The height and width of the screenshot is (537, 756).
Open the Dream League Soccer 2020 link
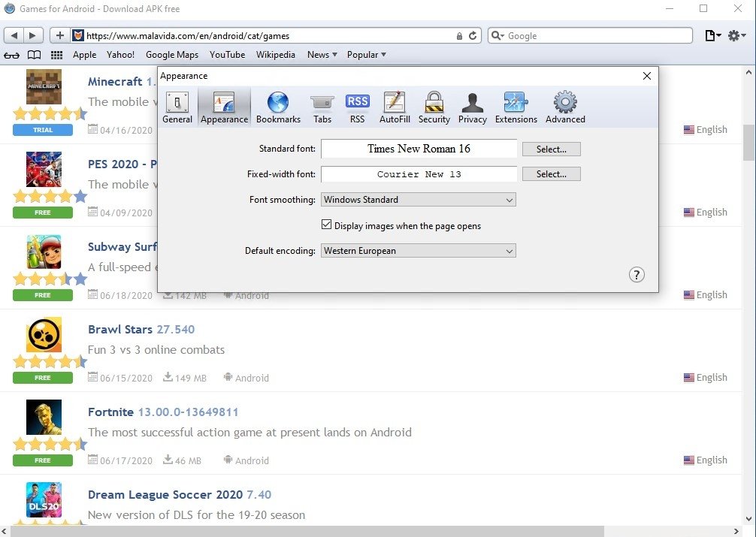[x=165, y=495]
